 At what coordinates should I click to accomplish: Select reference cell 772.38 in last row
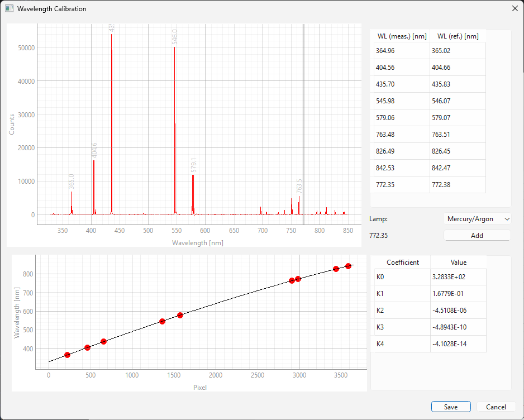pos(458,185)
